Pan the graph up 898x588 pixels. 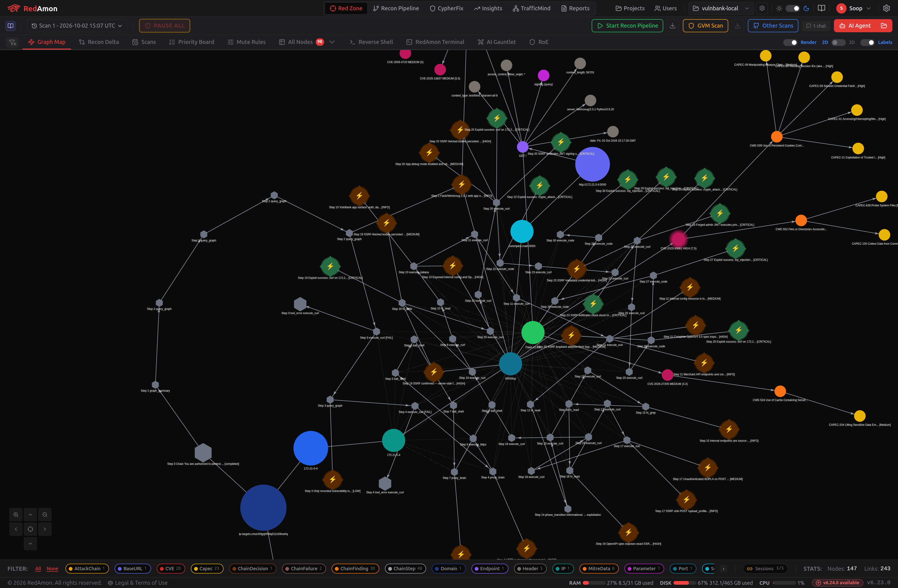30,514
